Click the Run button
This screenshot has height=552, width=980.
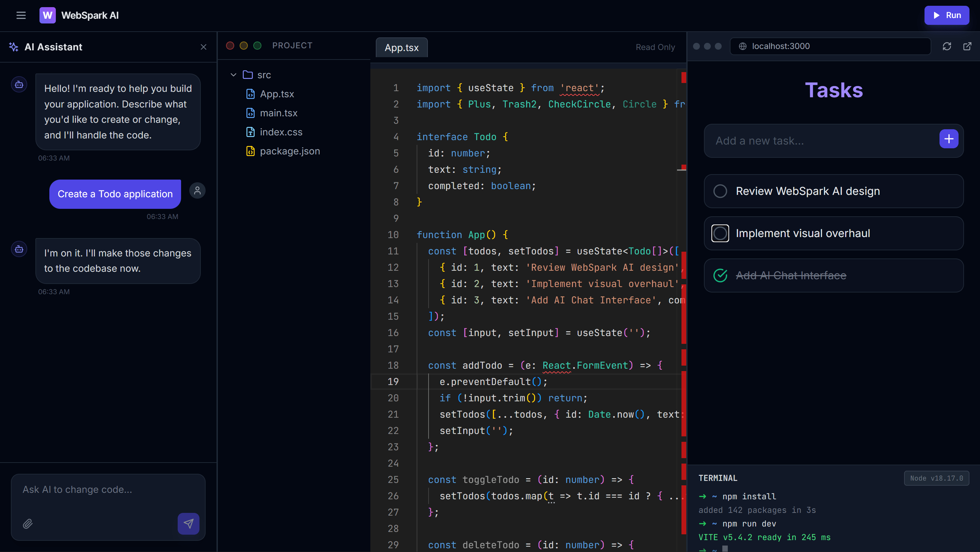947,15
